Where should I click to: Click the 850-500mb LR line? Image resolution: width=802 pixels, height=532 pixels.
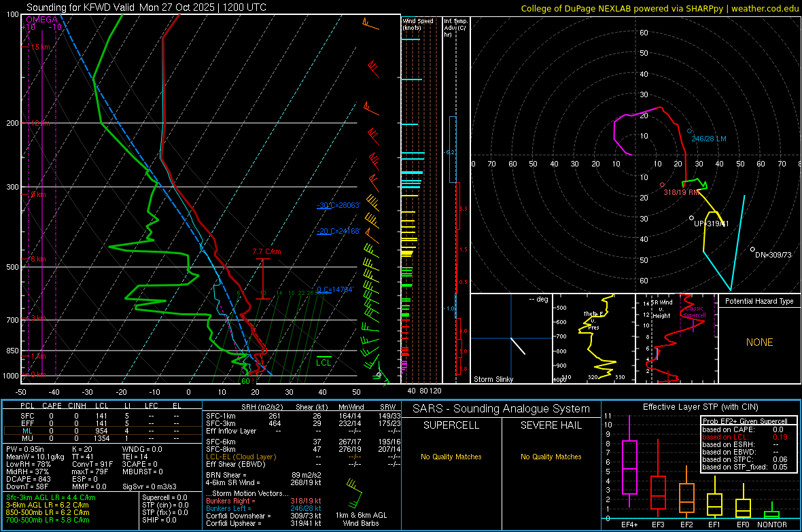(48, 512)
